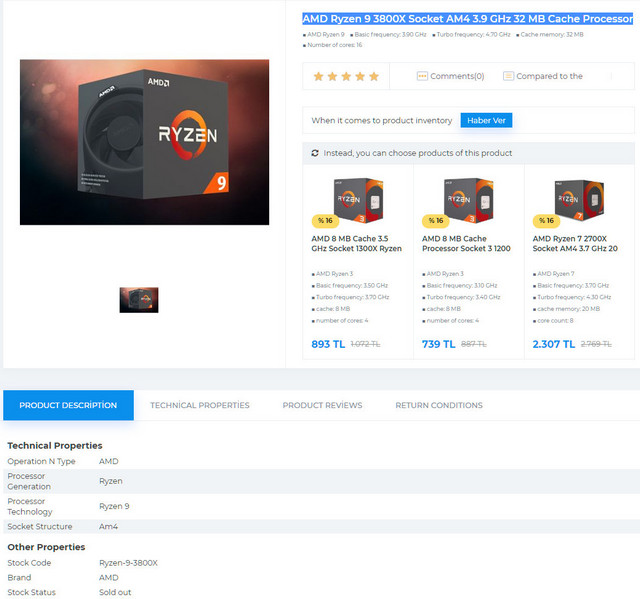This screenshot has width=640, height=599.
Task: Click the 'Technical Properties' section heading
Action: [x=55, y=446]
